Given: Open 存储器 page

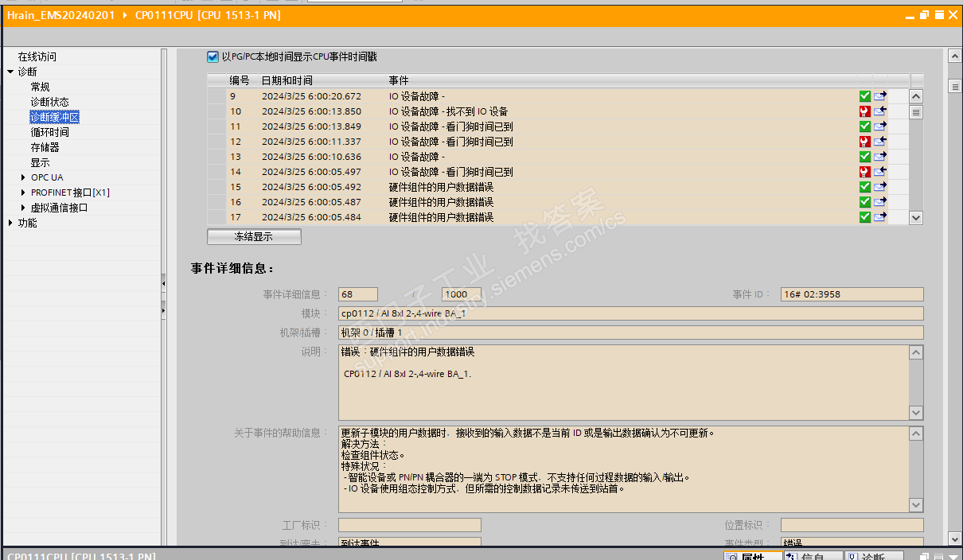Looking at the screenshot, I should click(45, 147).
